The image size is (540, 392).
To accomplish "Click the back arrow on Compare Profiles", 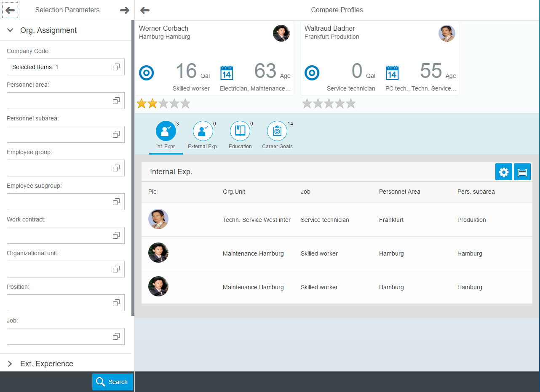I will pos(144,10).
